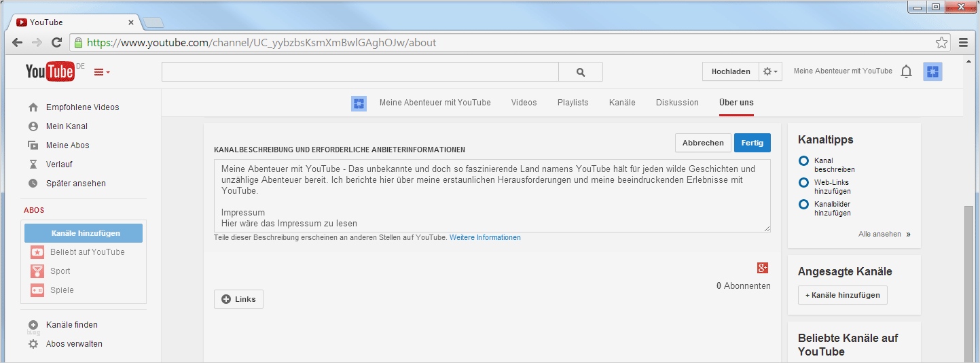
Task: Switch to the Videos tab
Action: [524, 103]
